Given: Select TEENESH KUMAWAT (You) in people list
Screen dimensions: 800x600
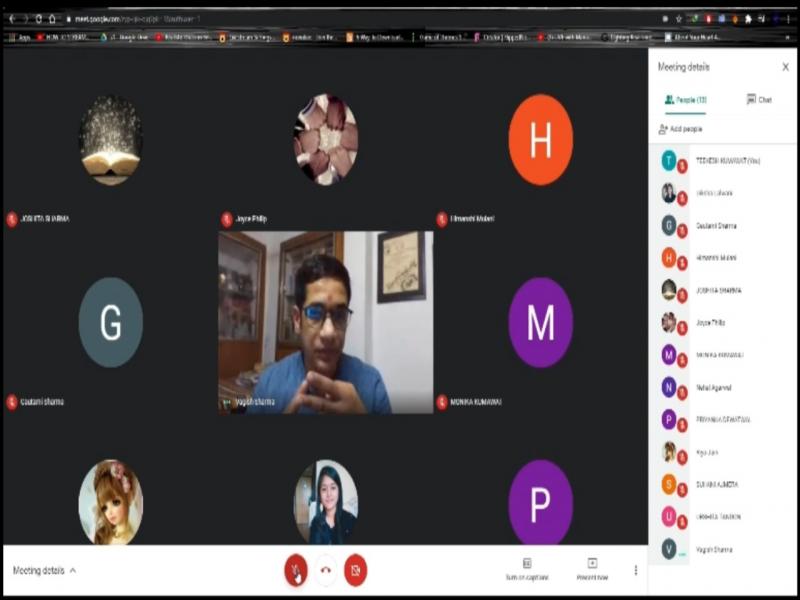Looking at the screenshot, I should [x=725, y=160].
